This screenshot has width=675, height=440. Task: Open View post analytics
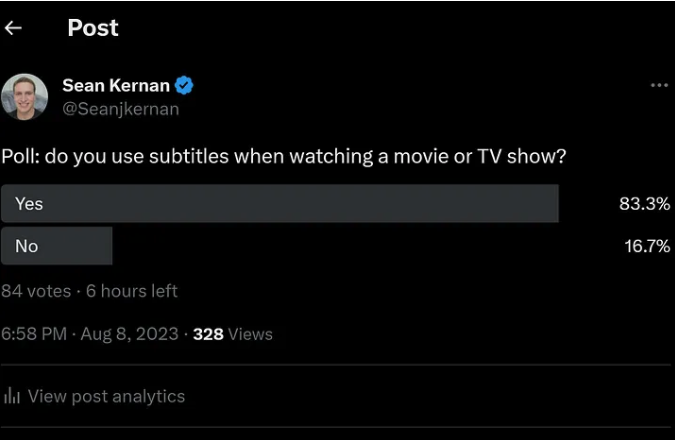click(106, 396)
